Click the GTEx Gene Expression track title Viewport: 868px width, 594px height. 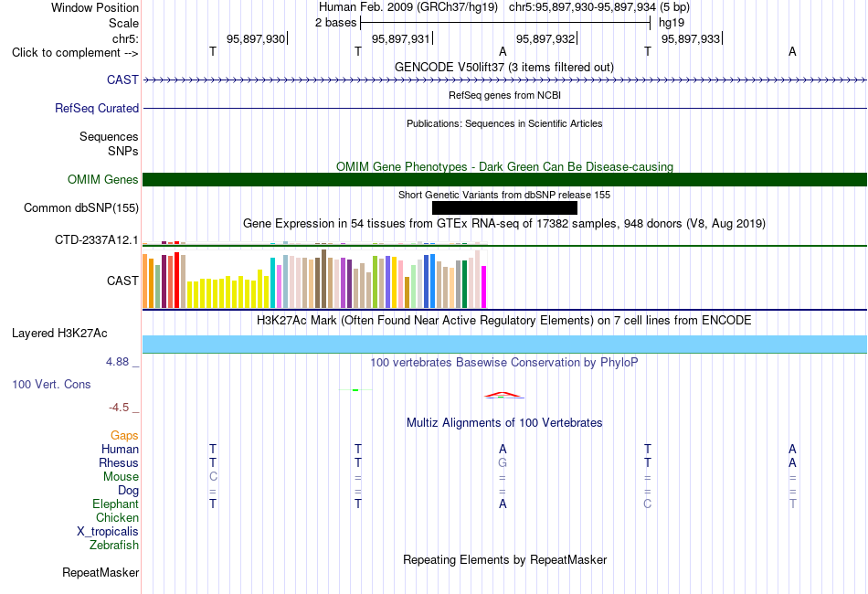(504, 224)
